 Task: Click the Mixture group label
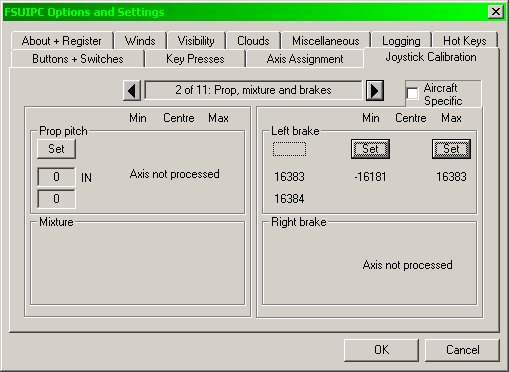point(56,222)
